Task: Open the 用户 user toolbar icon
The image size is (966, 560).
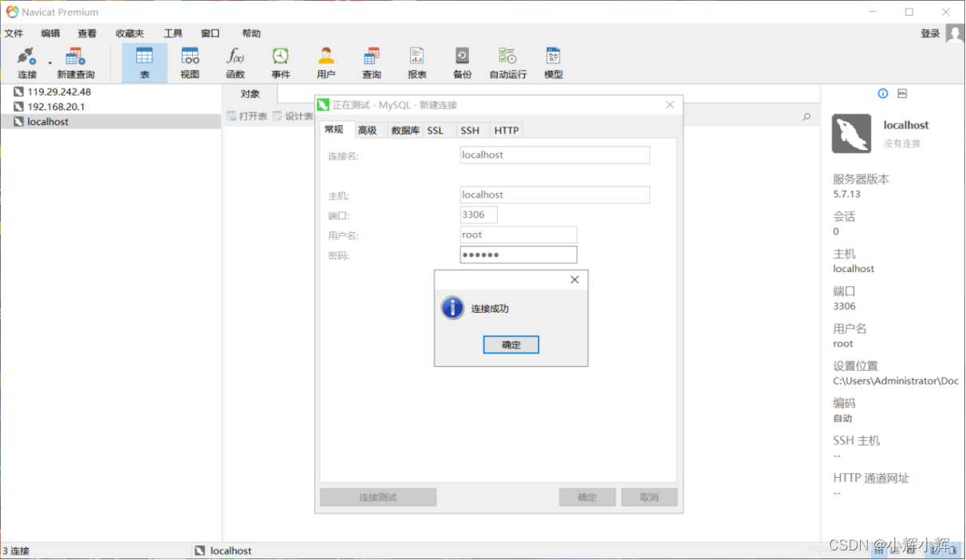Action: pos(326,62)
